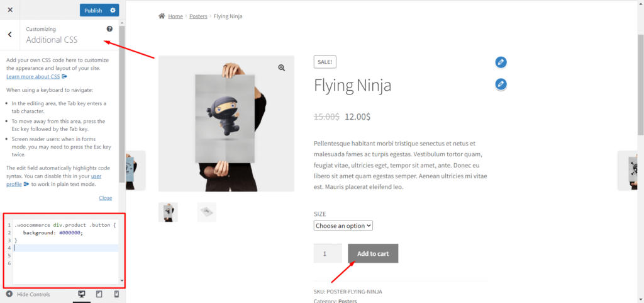Click the first product gallery thumbnail
This screenshot has height=303, width=644.
(x=168, y=212)
